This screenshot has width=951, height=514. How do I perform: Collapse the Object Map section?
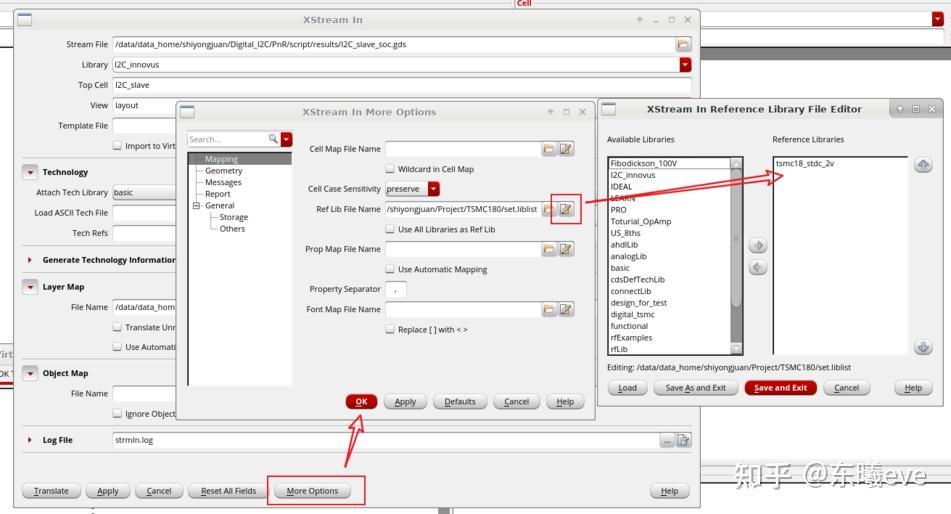pyautogui.click(x=30, y=373)
